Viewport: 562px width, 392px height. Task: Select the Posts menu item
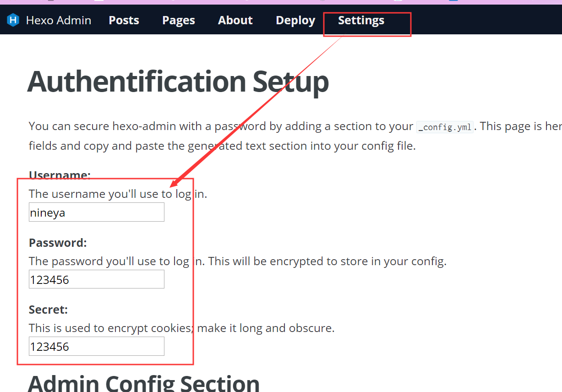click(x=123, y=20)
